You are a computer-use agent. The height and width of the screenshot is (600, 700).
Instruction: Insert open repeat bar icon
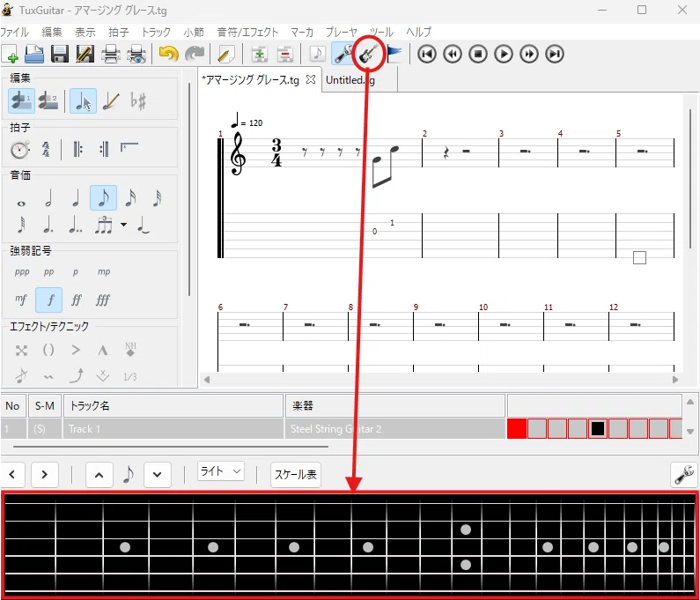pos(77,149)
